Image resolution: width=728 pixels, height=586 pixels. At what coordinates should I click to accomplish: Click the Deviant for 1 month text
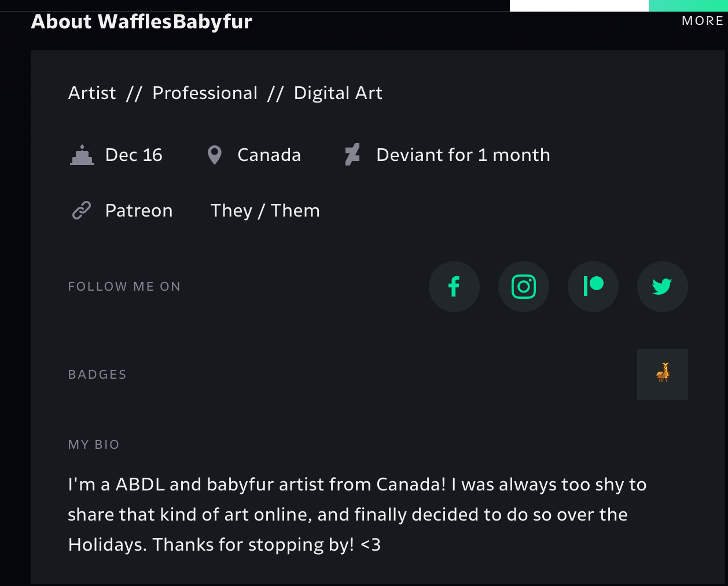(463, 155)
